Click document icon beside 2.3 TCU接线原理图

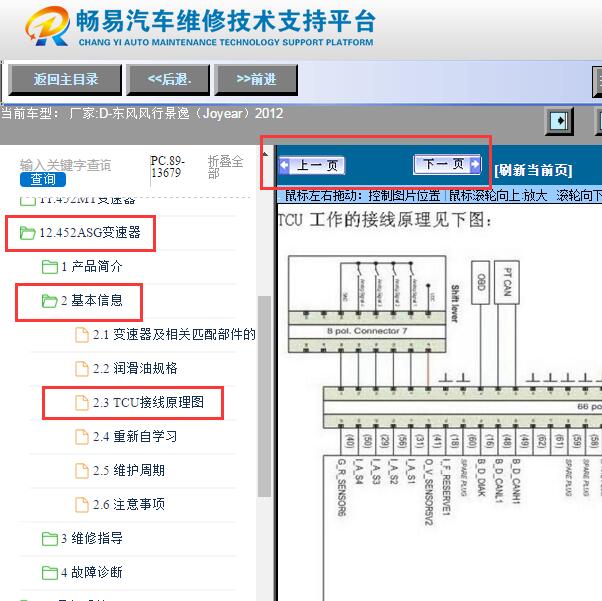(82, 402)
